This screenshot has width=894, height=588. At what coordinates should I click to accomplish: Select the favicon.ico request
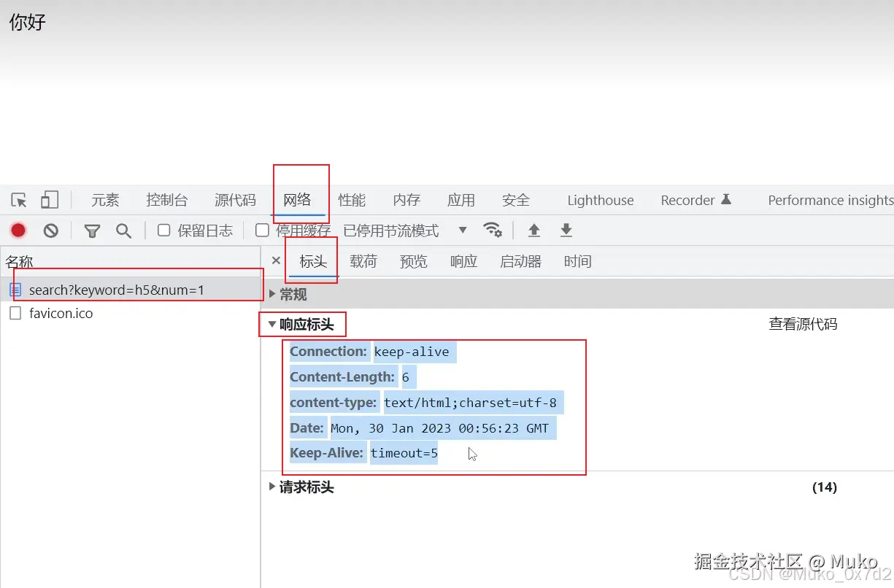(131, 314)
